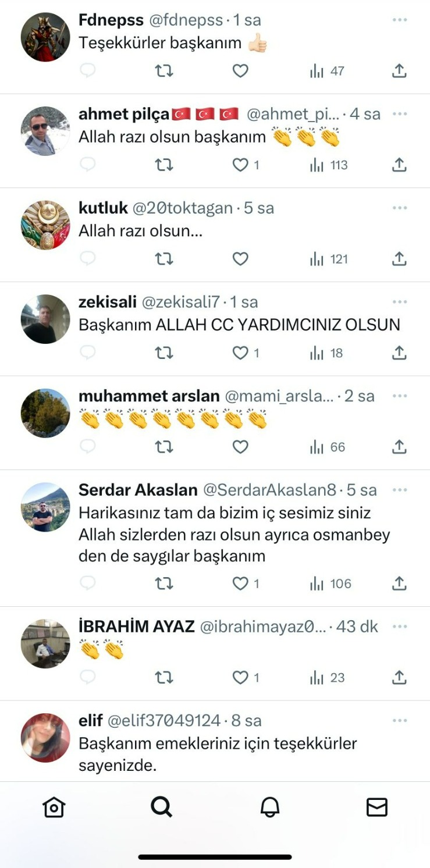Screen dimensions: 430x868
Task: Open the Notifications bell tab
Action: (269, 807)
